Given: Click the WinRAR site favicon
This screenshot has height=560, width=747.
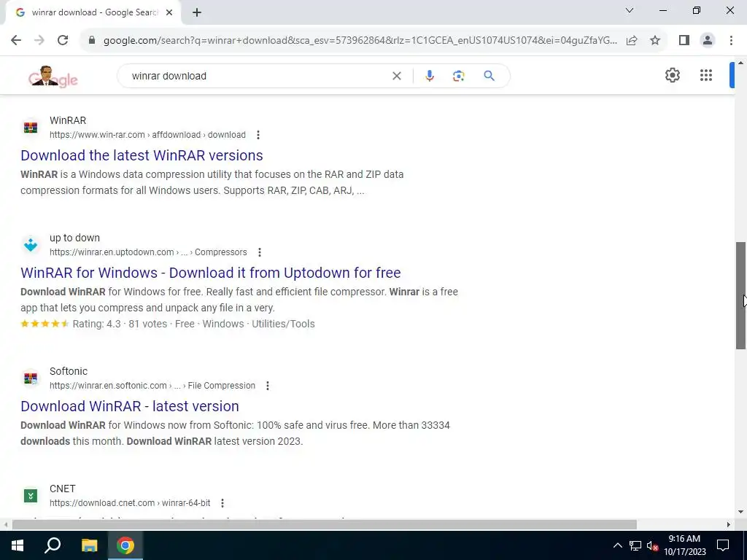Looking at the screenshot, I should coord(31,128).
